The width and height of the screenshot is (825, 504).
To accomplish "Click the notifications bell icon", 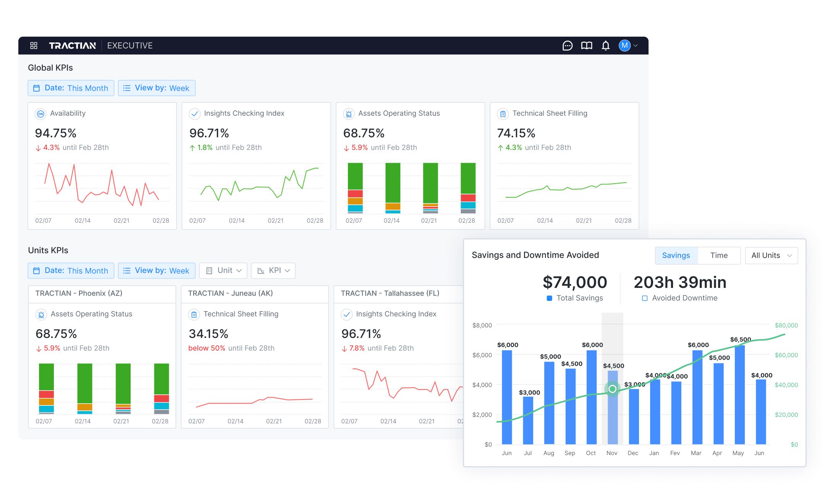I will 606,46.
